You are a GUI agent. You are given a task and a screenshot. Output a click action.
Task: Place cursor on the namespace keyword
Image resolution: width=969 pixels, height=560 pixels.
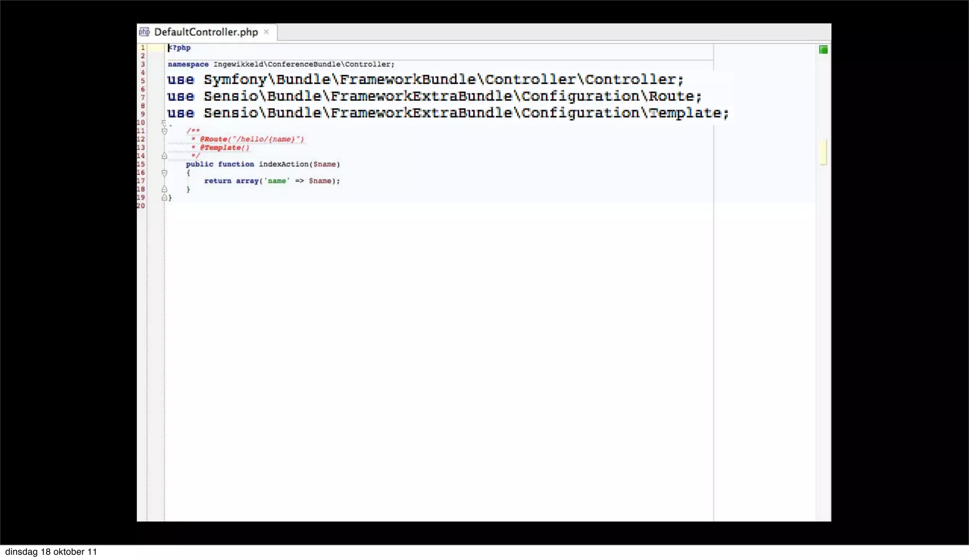(x=188, y=64)
